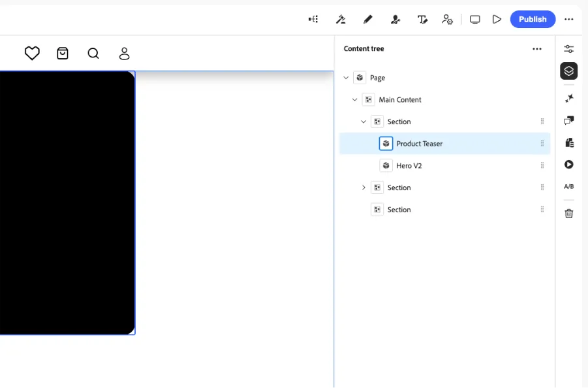588x388 pixels.
Task: Click the Hero V2 row drag handle
Action: (542, 165)
